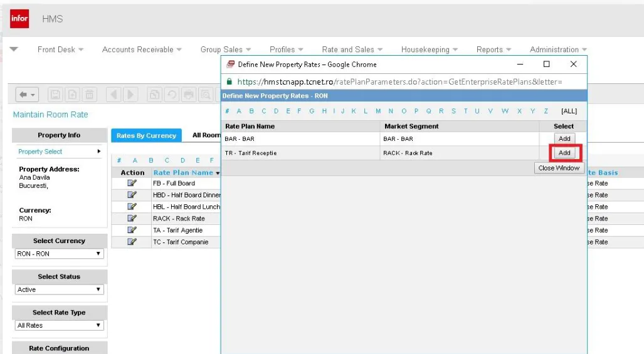Filter popup rate plans by # symbol
Viewport: 644px width, 354px height.
pyautogui.click(x=227, y=111)
